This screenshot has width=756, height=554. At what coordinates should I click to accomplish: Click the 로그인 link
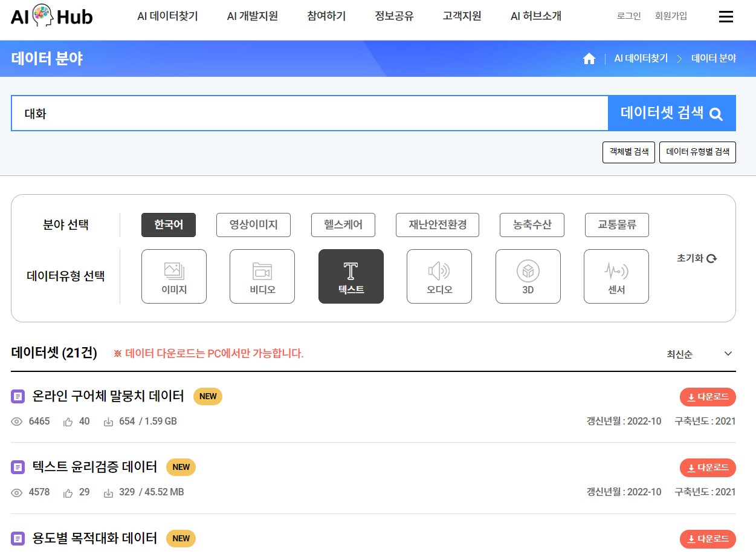coord(628,16)
